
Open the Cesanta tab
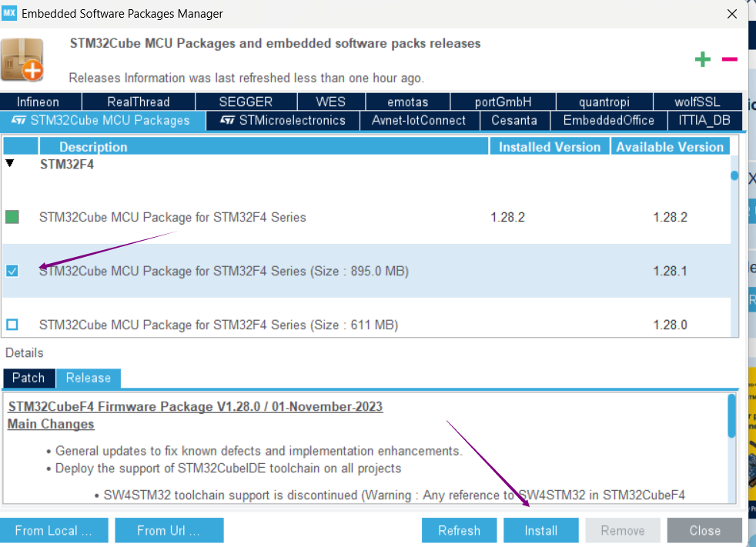[514, 121]
